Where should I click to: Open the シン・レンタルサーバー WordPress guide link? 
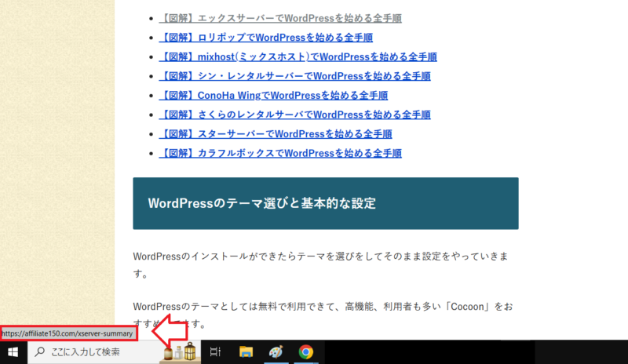pyautogui.click(x=294, y=76)
